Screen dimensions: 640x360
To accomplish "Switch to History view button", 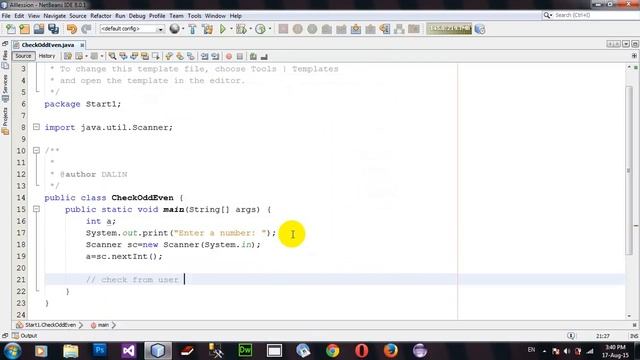I will pos(47,56).
